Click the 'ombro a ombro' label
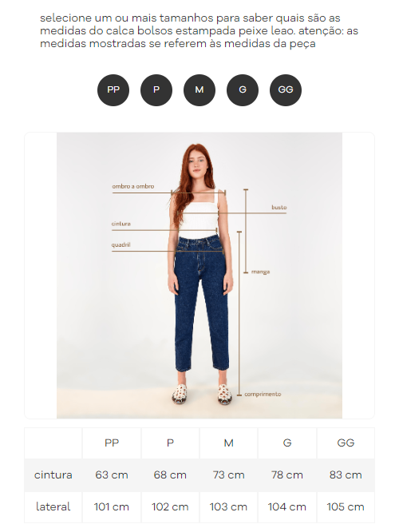The image size is (399, 532). pyautogui.click(x=133, y=186)
